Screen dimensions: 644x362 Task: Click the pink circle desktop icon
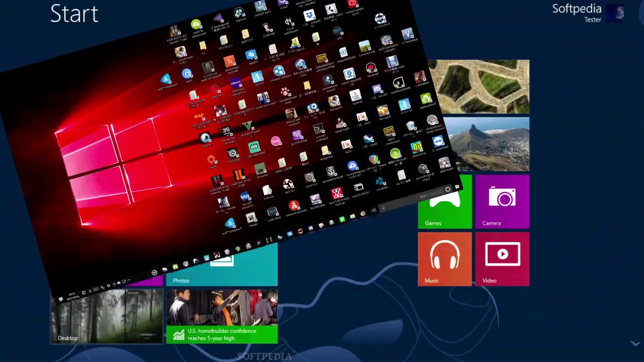tap(276, 141)
